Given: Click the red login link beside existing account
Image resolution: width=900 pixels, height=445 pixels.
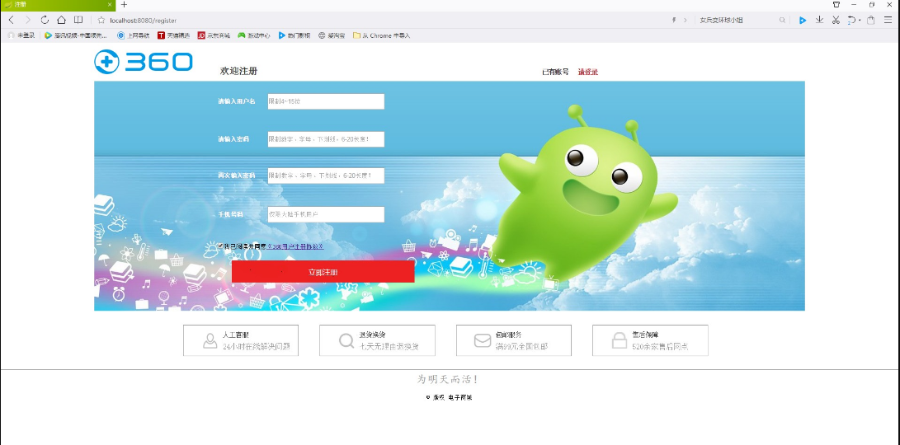Looking at the screenshot, I should click(x=588, y=72).
